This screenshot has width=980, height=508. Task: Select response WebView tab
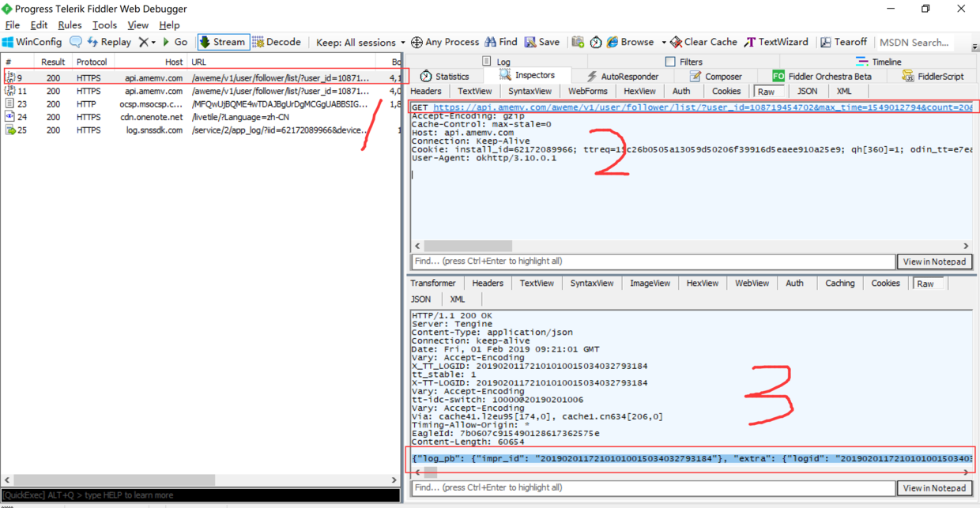(752, 283)
